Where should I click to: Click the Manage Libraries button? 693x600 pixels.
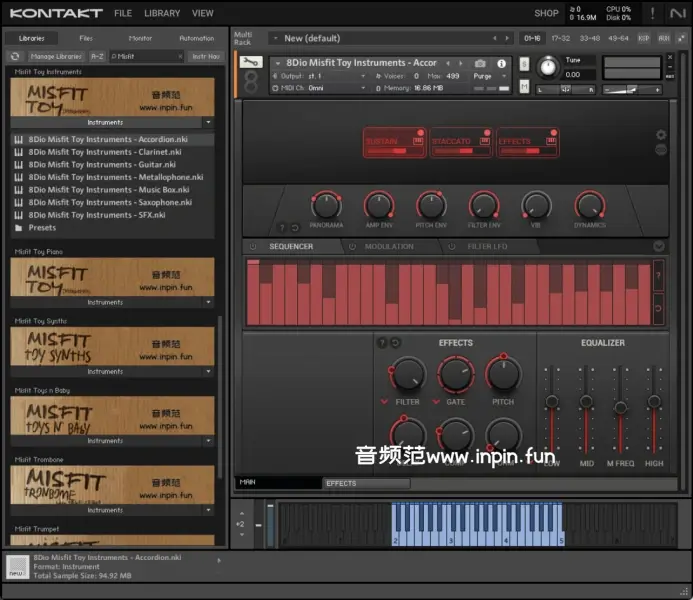56,57
